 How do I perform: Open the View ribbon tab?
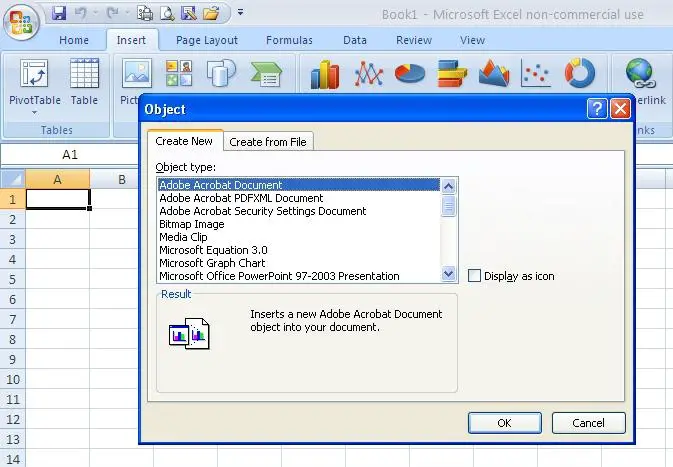coord(472,40)
